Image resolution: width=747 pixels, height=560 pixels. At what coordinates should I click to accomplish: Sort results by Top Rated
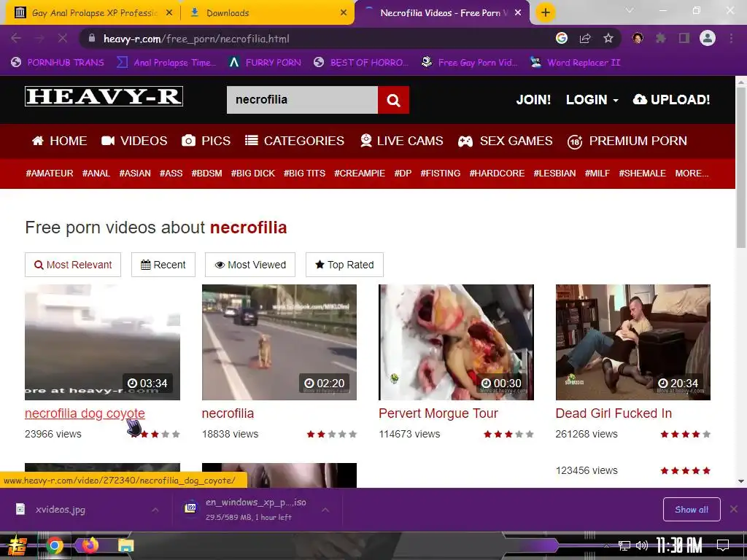point(344,265)
